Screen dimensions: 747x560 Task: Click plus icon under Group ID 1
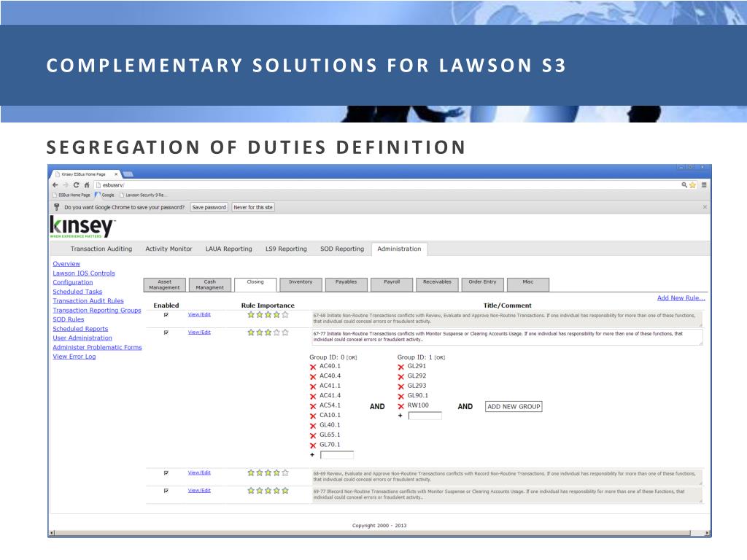click(x=400, y=415)
